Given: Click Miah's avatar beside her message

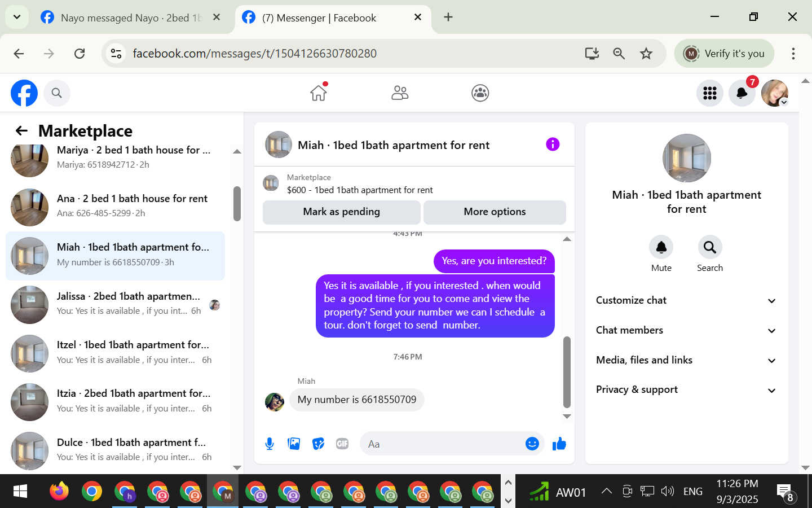Looking at the screenshot, I should [275, 402].
